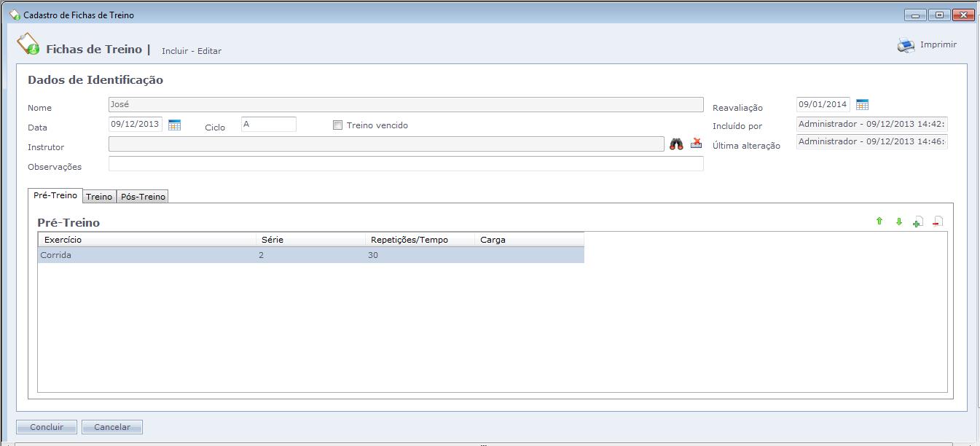Select the Pré-Treino tab
This screenshot has height=446, width=980.
coord(55,196)
